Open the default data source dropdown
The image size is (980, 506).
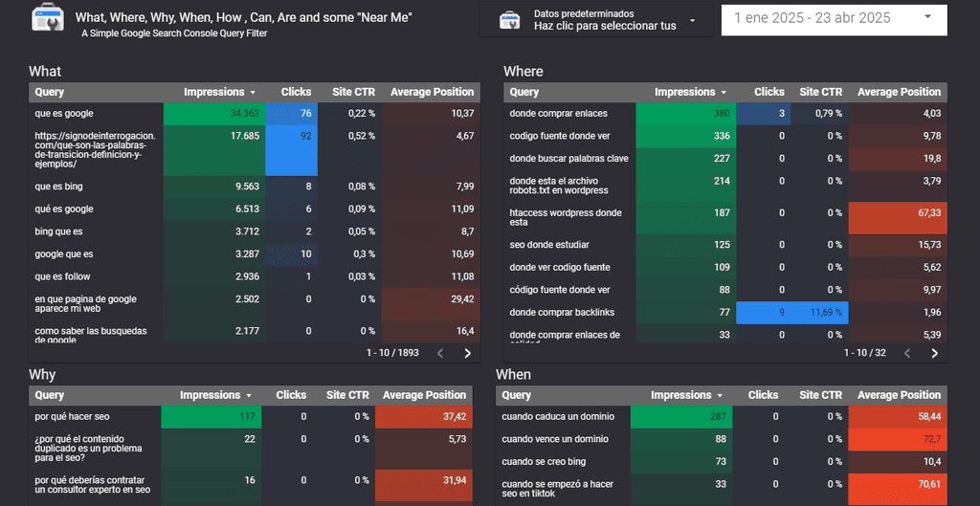[x=595, y=20]
